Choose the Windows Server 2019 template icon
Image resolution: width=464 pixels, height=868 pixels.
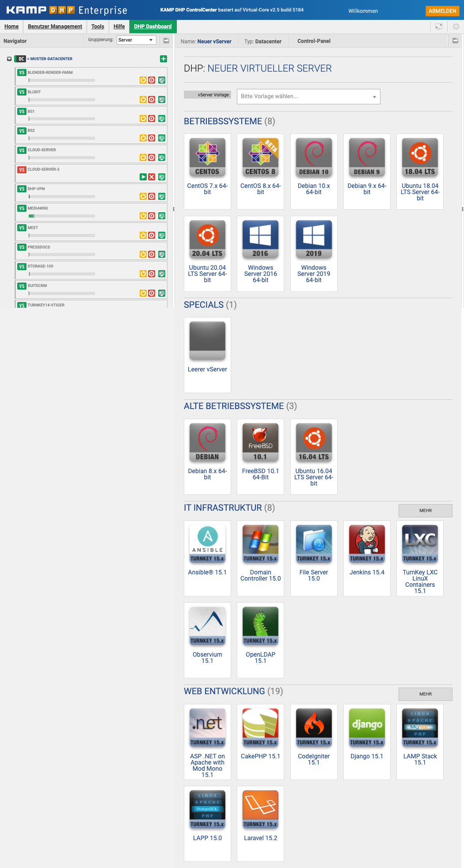(x=313, y=240)
